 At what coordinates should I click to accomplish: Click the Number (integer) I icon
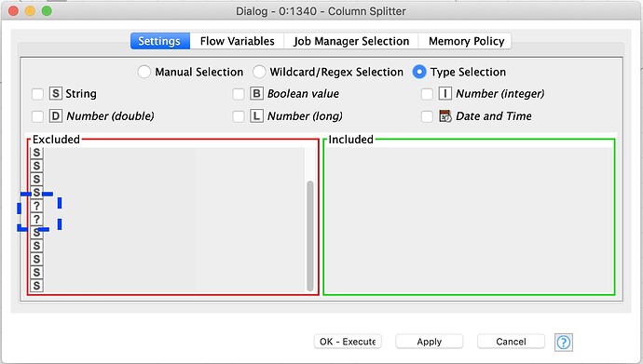[x=445, y=94]
